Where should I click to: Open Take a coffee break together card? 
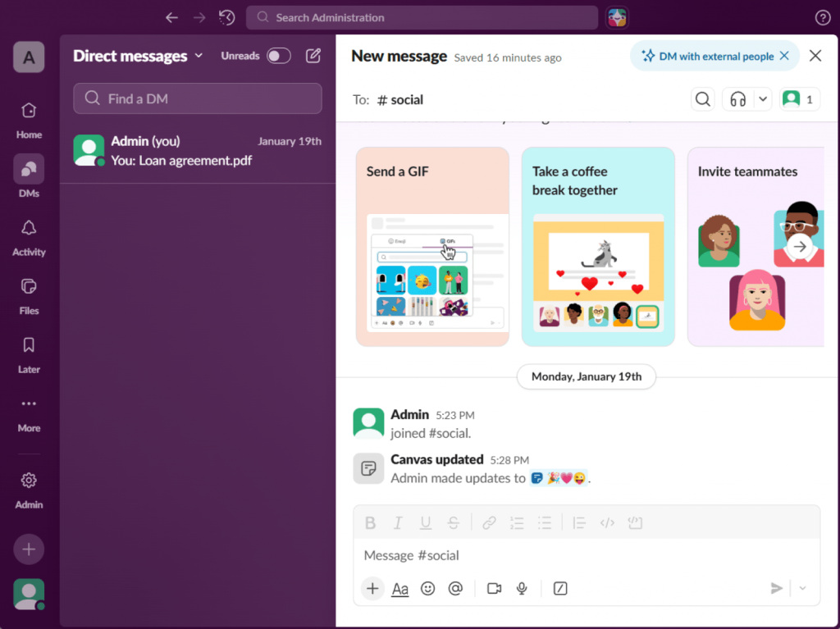pos(598,247)
